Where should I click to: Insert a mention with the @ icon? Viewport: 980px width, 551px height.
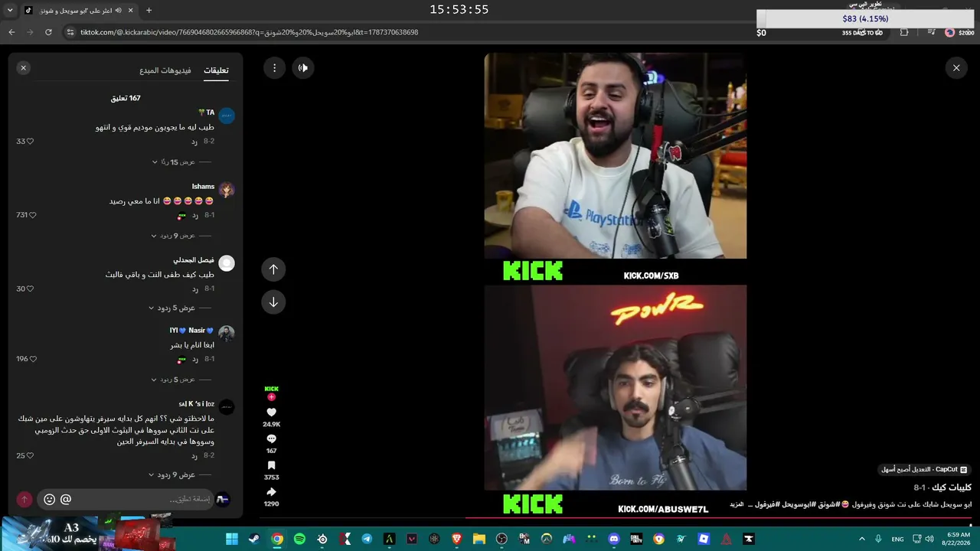[66, 499]
